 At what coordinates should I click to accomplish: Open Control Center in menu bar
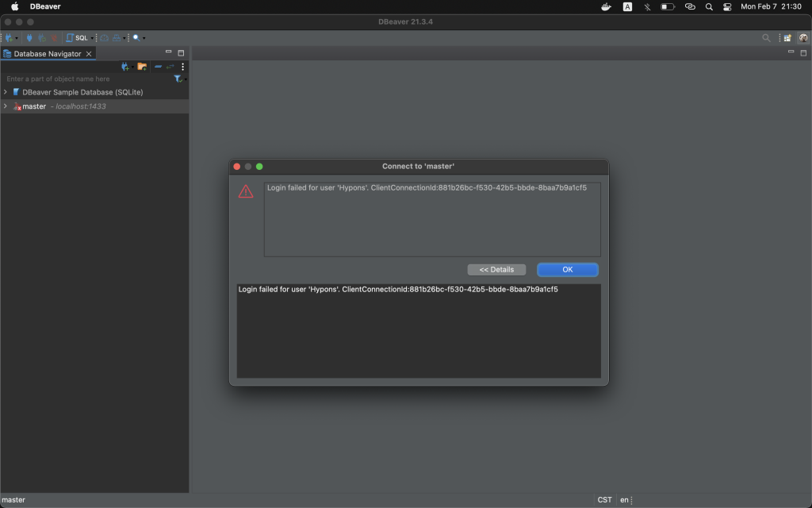point(727,6)
